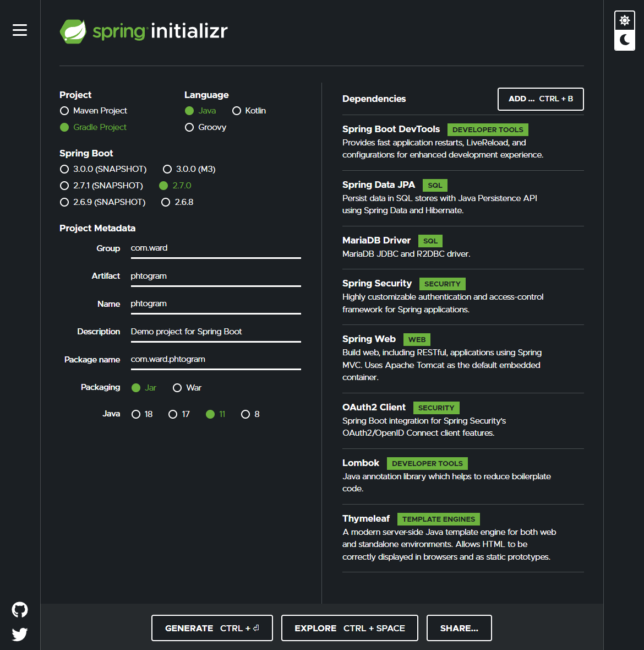Screen dimensions: 644x650
Task: Click the EXPLORE button
Action: tap(349, 628)
